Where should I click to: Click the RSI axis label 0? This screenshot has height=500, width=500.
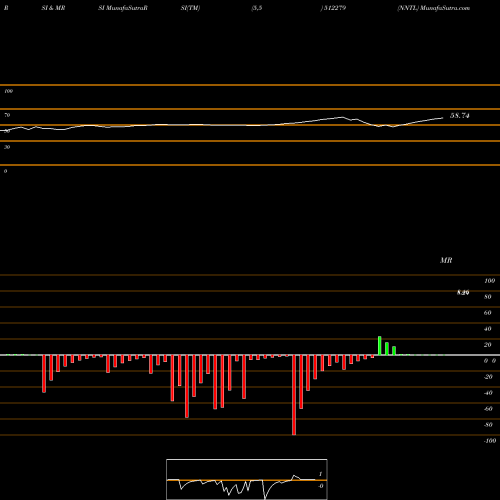pyautogui.click(x=5, y=171)
